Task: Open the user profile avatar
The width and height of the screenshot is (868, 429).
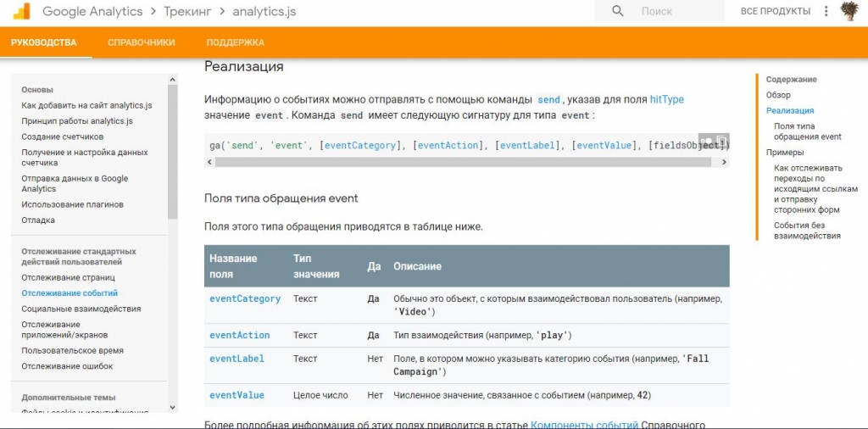Action: pos(849,11)
